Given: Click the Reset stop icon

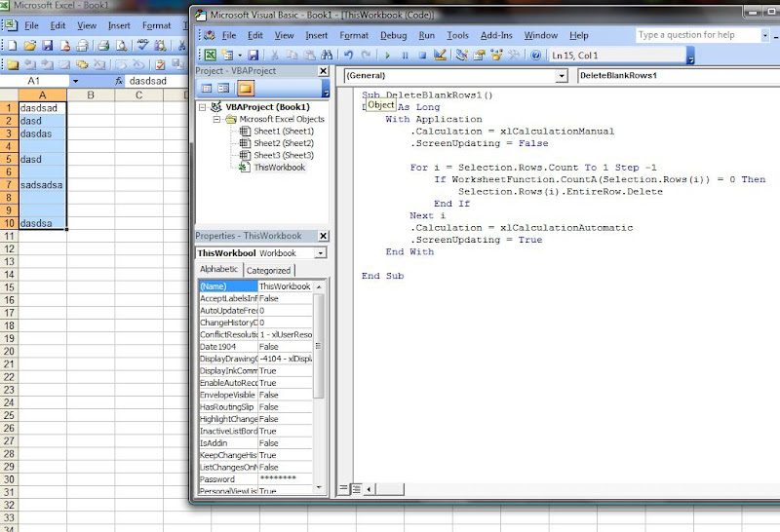Looking at the screenshot, I should pos(420,56).
